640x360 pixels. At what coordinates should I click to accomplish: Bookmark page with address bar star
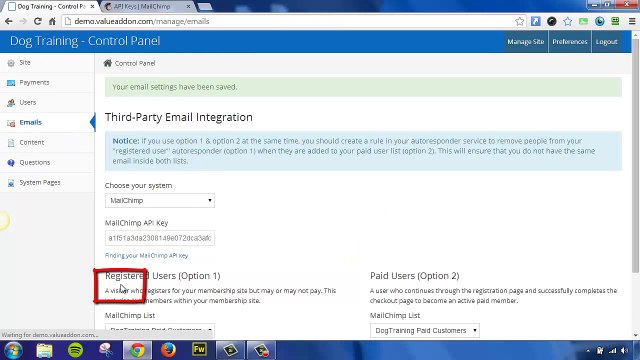click(x=519, y=21)
